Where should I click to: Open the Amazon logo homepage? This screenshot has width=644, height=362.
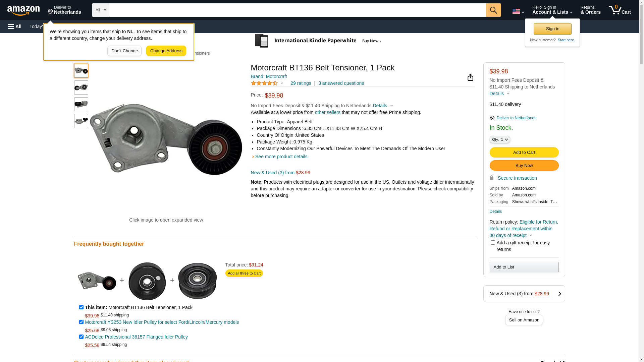pos(23,11)
